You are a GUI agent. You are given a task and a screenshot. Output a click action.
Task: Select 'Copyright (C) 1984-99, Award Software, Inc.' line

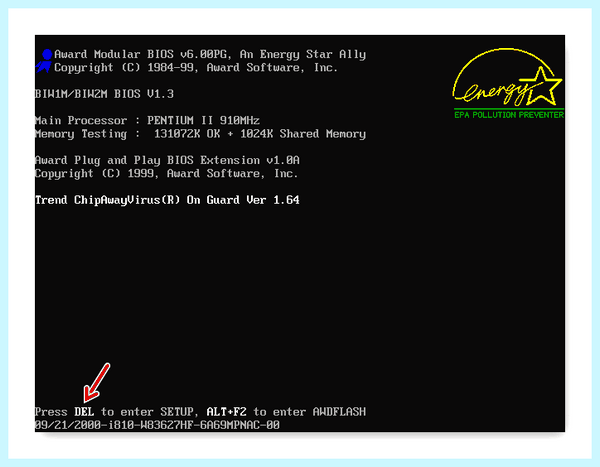click(x=196, y=68)
